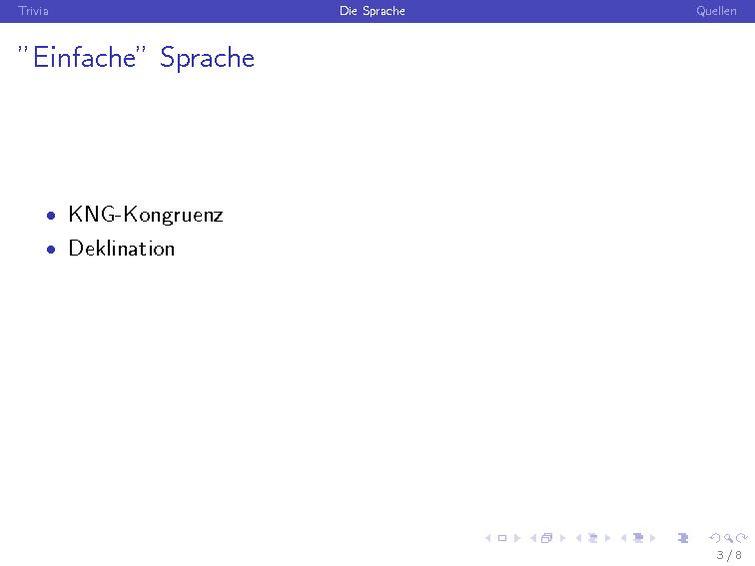This screenshot has height=566, width=755.
Task: Click the previous frame left arrow
Action: (533, 538)
